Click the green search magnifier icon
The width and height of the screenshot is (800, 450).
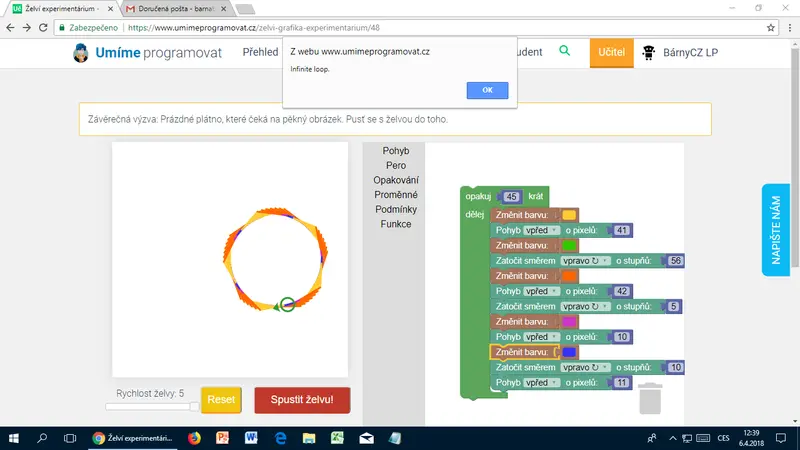pyautogui.click(x=564, y=51)
